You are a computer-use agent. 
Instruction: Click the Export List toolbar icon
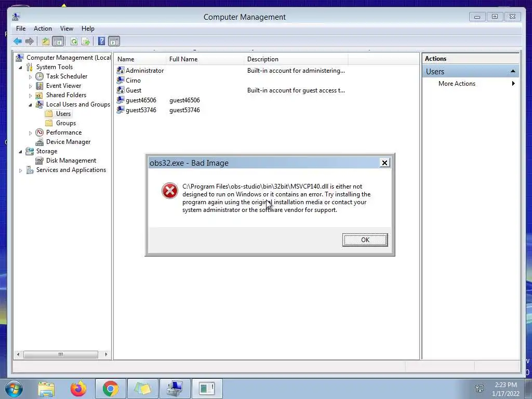(x=86, y=42)
